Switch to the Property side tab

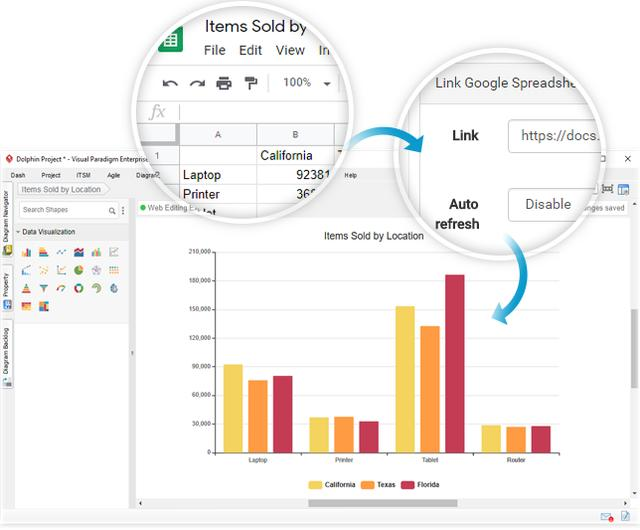[7, 288]
